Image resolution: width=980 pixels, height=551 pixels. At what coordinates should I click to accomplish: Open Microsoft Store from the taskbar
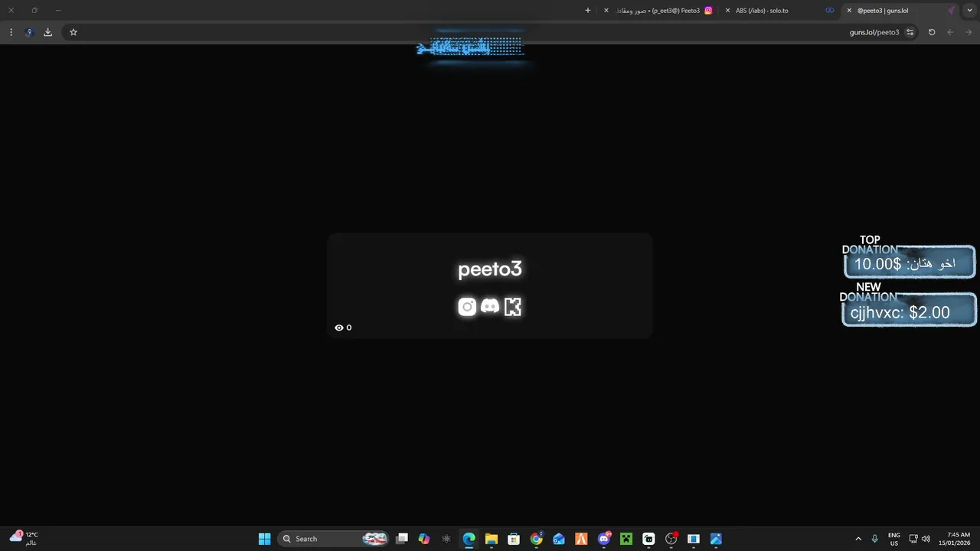(514, 539)
